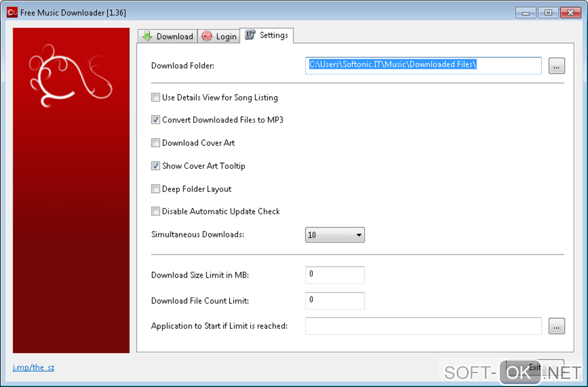
Task: Click the Download File Count Limit field
Action: click(x=334, y=301)
